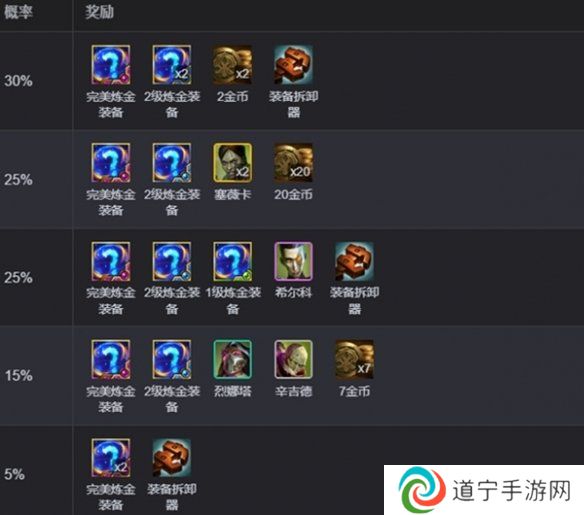Click the 15% probability cell
This screenshot has width=584, height=515.
[19, 375]
